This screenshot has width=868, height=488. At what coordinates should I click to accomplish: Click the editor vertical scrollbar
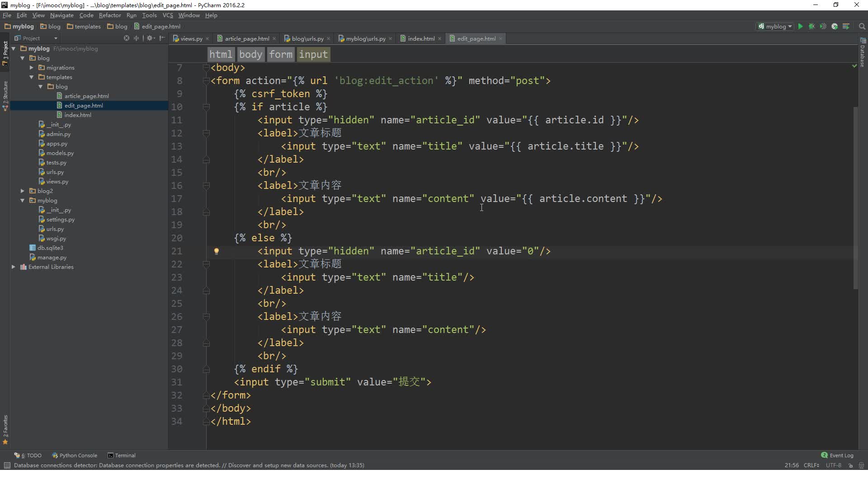855,198
